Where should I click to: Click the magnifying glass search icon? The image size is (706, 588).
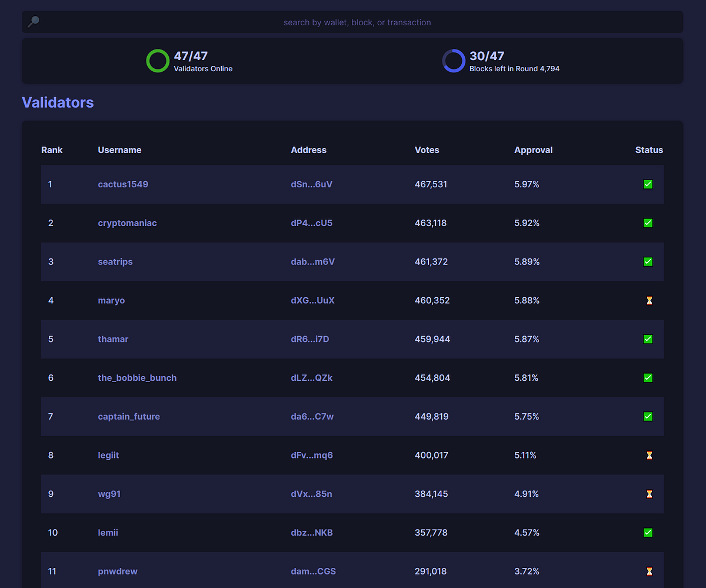tap(34, 22)
